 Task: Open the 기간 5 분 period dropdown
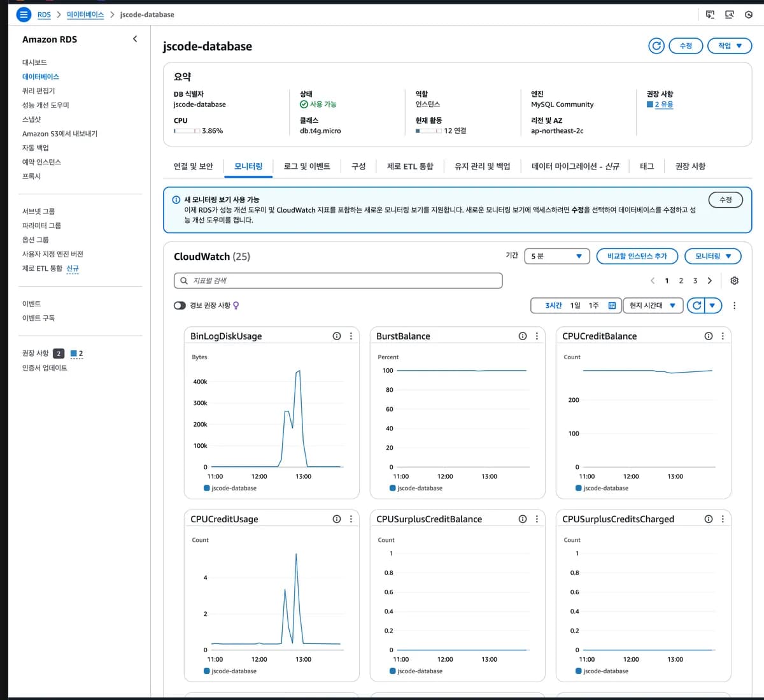point(556,256)
